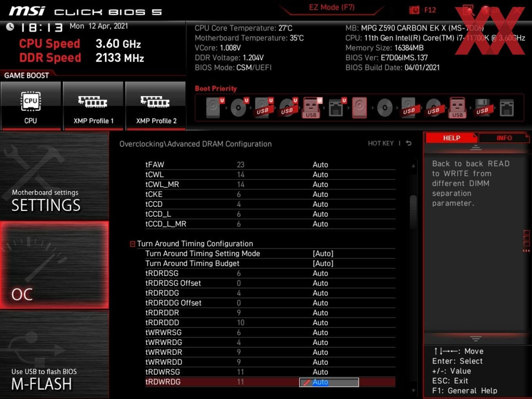The image size is (532, 399).
Task: Click the tRDWRSG Auto value
Action: pyautogui.click(x=320, y=372)
